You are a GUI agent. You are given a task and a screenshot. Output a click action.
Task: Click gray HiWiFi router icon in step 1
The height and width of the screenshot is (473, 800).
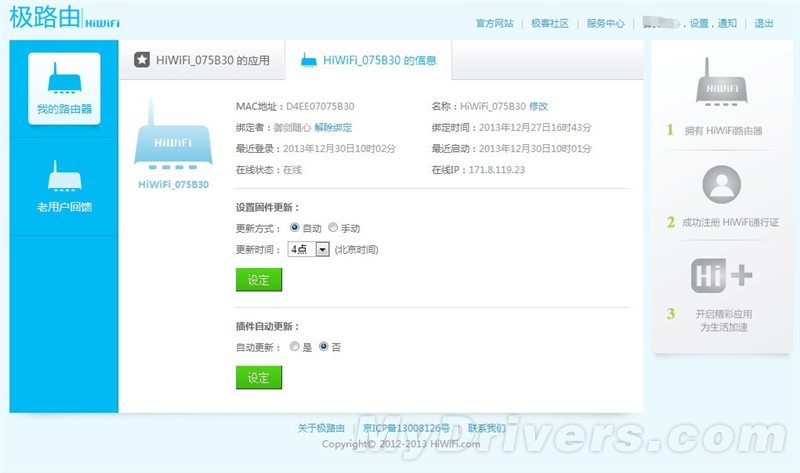721,82
